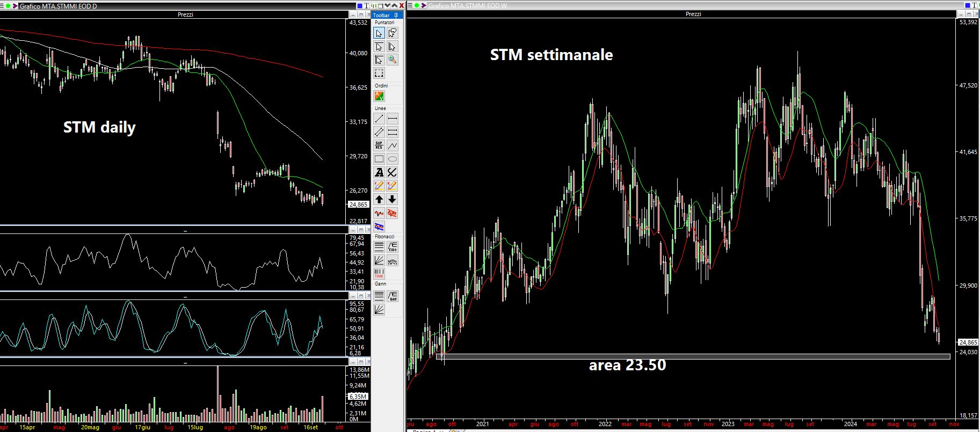Screen dimensions: 980x432
Task: Select the Fibonacci TIME zones tool
Action: (x=379, y=274)
